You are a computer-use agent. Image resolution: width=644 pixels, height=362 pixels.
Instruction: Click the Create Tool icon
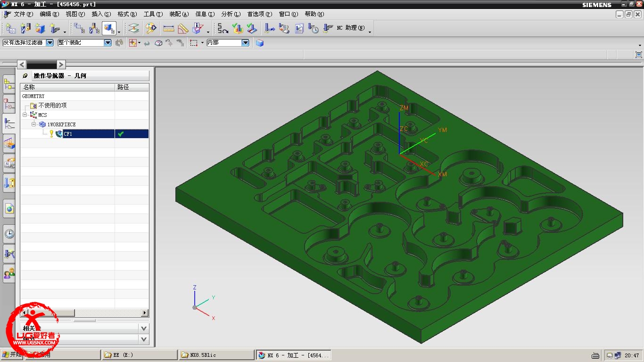pos(25,29)
